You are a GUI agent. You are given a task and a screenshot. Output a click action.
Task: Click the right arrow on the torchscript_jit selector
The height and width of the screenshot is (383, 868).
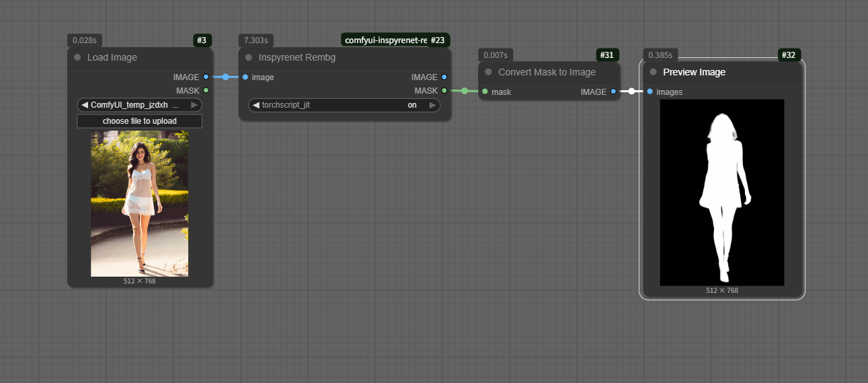(432, 105)
